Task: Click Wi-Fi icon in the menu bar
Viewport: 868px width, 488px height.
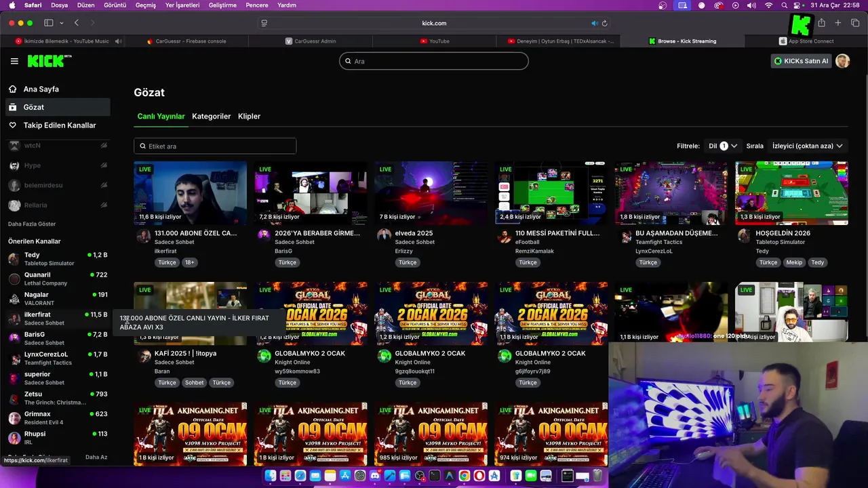Action: click(768, 5)
